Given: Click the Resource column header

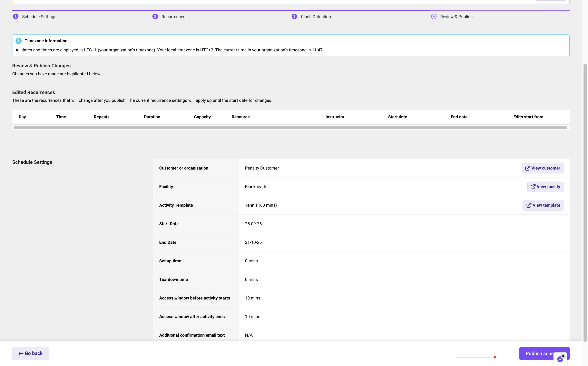Looking at the screenshot, I should pyautogui.click(x=241, y=117).
